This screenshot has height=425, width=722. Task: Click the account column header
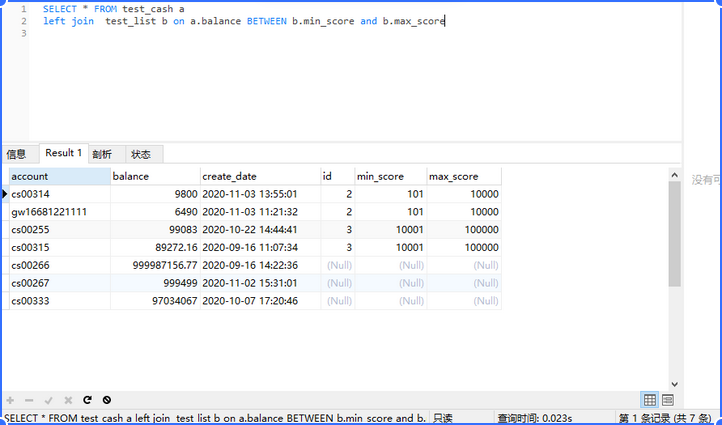point(58,176)
